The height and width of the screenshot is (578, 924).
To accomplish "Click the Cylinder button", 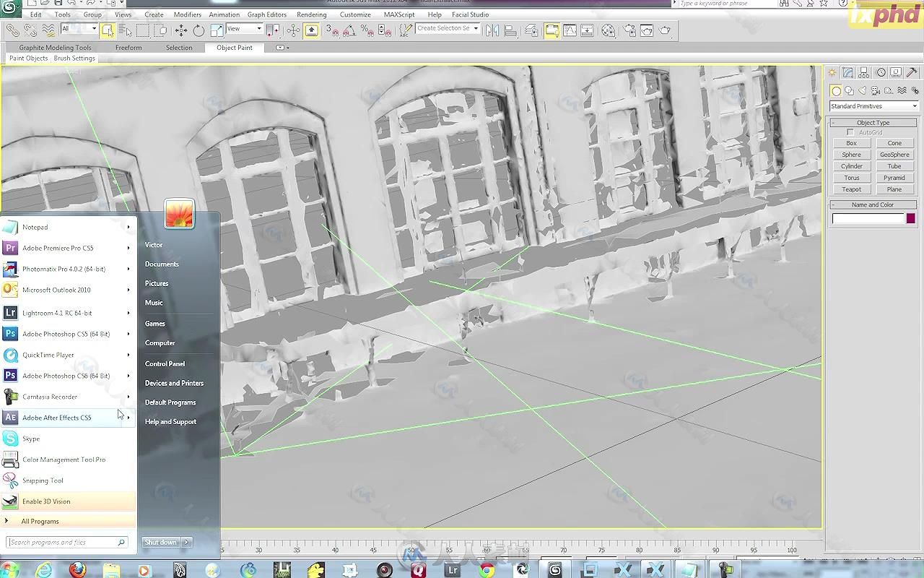I will point(852,166).
